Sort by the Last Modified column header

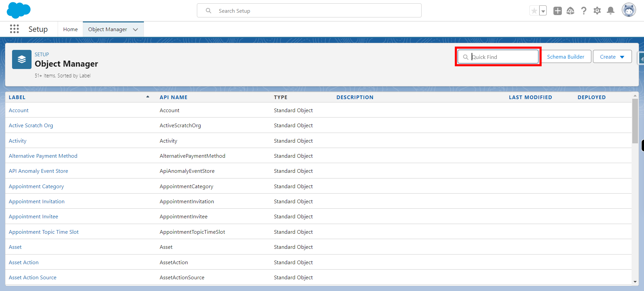530,97
